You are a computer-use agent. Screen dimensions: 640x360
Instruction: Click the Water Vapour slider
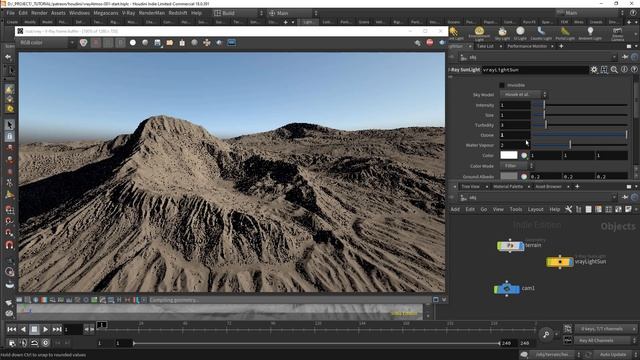click(580, 145)
